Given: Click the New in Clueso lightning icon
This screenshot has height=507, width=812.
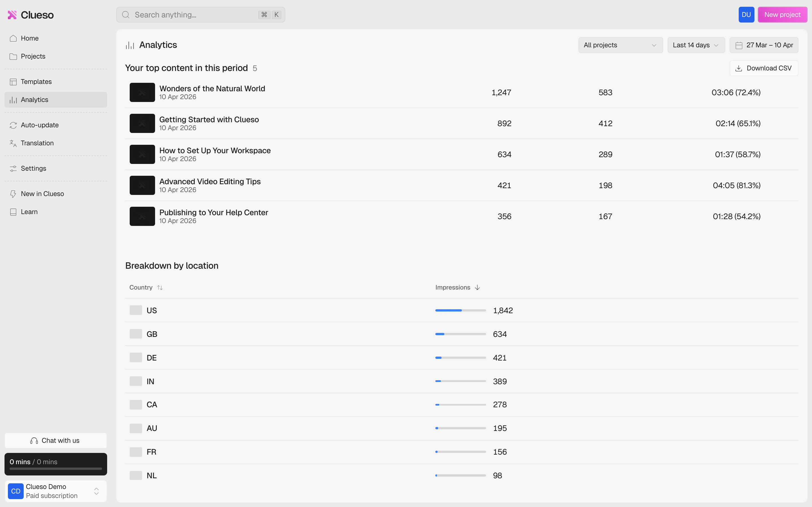Looking at the screenshot, I should [13, 194].
